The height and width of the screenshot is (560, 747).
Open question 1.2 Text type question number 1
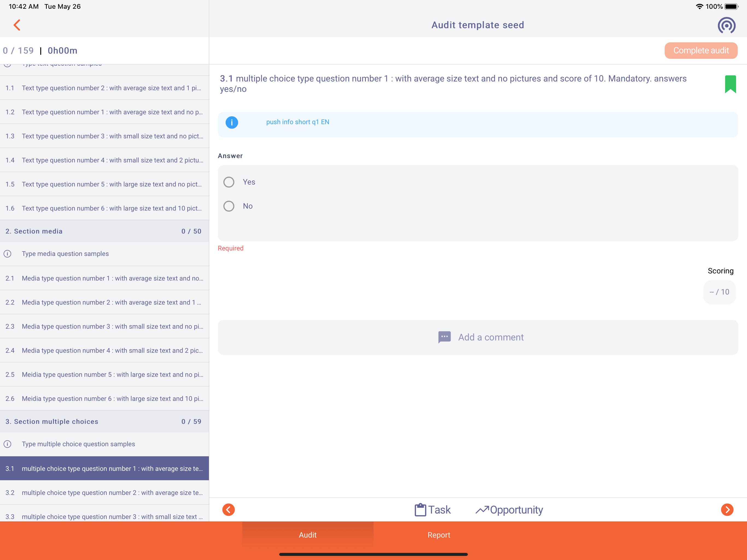[x=104, y=112]
